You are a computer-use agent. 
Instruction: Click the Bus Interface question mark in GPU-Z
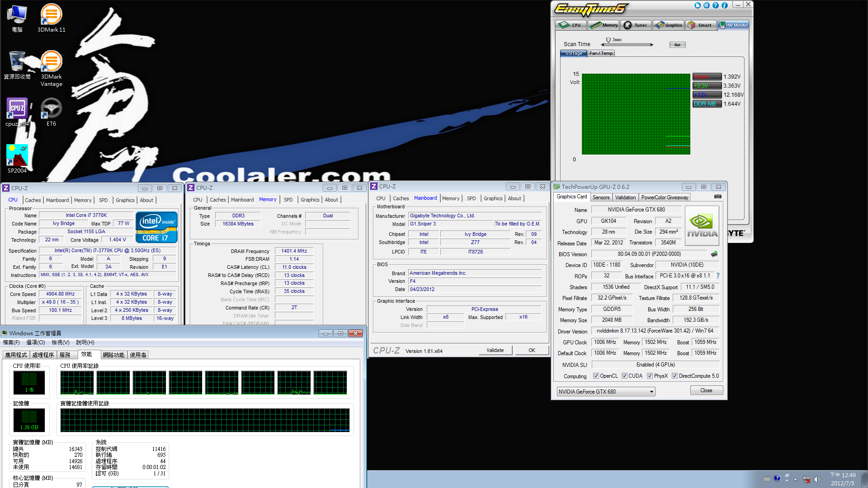click(x=717, y=276)
